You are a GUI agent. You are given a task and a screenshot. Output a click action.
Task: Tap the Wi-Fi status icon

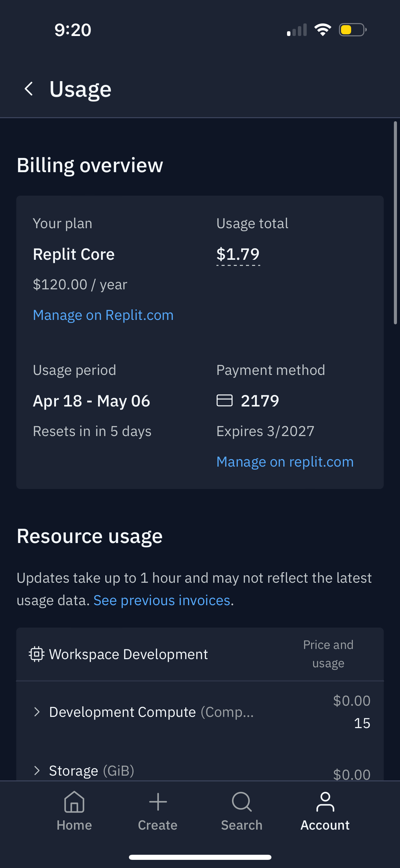point(323,30)
